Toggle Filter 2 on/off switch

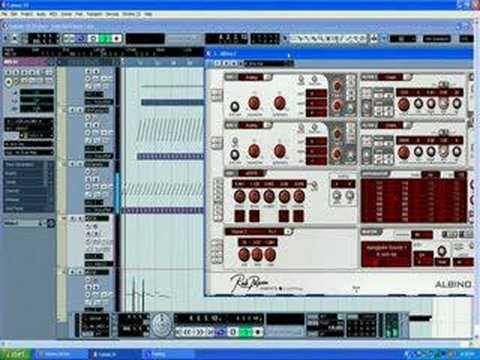point(408,125)
